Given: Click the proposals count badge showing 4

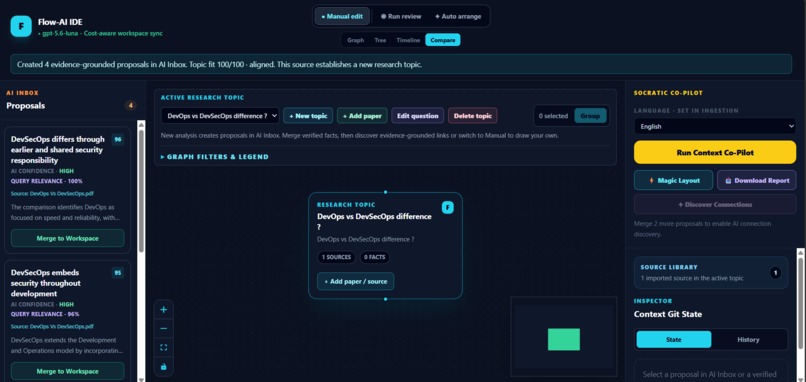Looking at the screenshot, I should (x=131, y=106).
